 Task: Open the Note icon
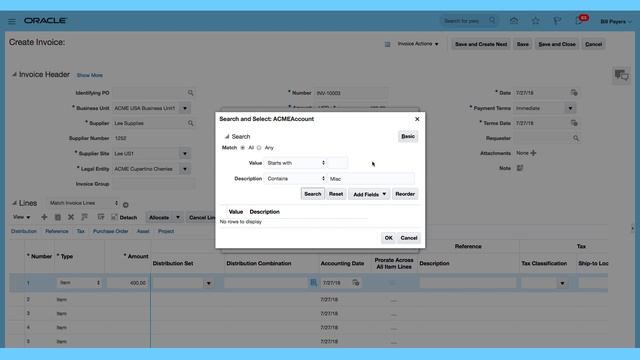tap(520, 168)
